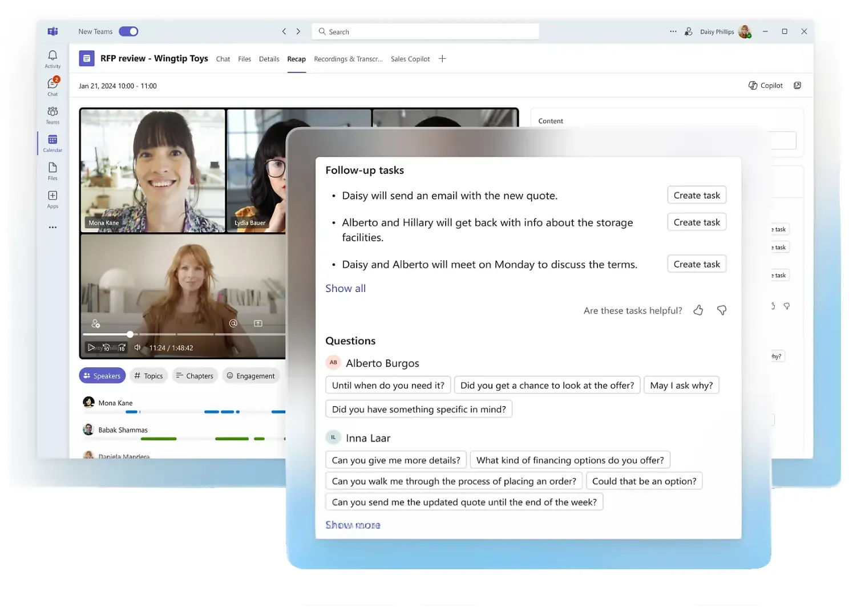Skip forward 10 seconds in recording

coord(121,347)
